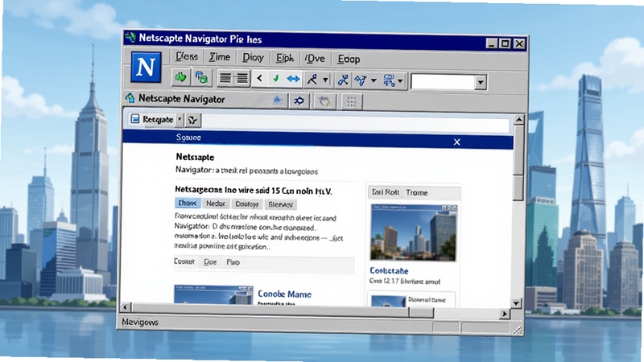Select the Dootoye tab
This screenshot has height=362, width=644.
tap(247, 204)
